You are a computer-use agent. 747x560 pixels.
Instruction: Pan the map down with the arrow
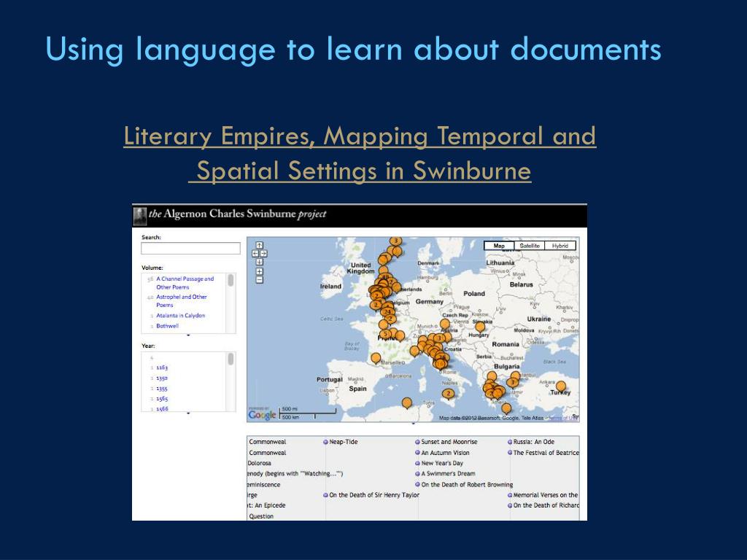click(259, 262)
